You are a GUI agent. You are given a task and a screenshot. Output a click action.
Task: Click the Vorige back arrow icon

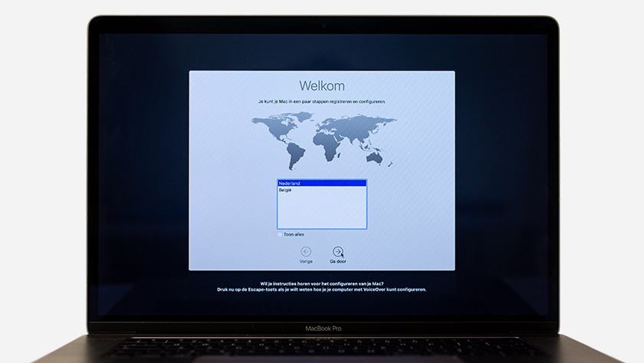(306, 252)
